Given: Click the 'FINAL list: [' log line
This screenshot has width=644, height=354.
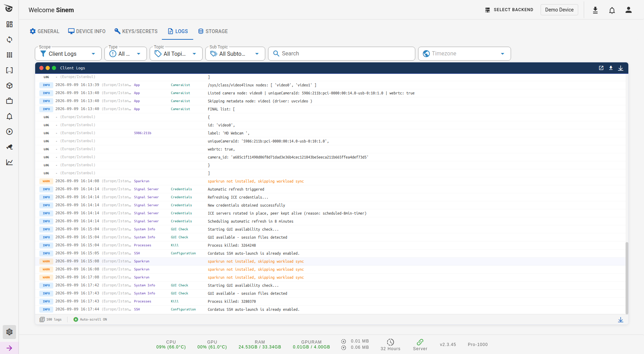Looking at the screenshot, I should tap(221, 109).
